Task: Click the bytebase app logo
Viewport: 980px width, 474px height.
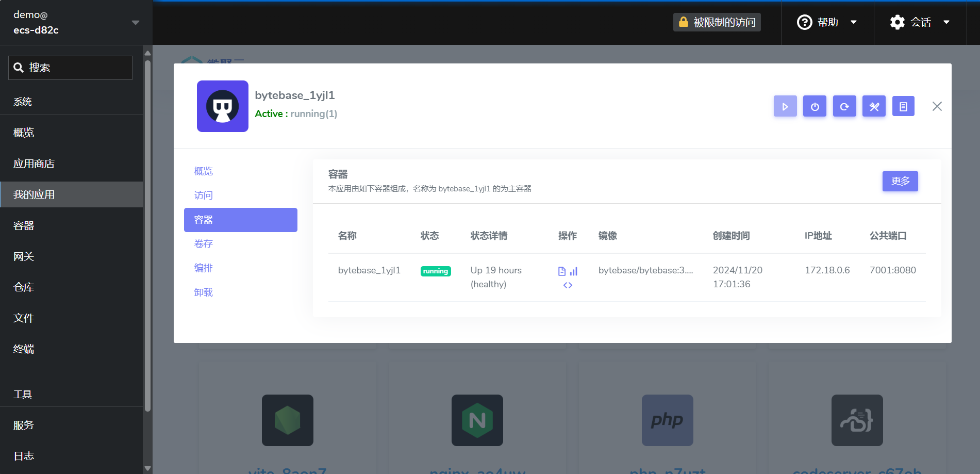Action: [x=223, y=106]
